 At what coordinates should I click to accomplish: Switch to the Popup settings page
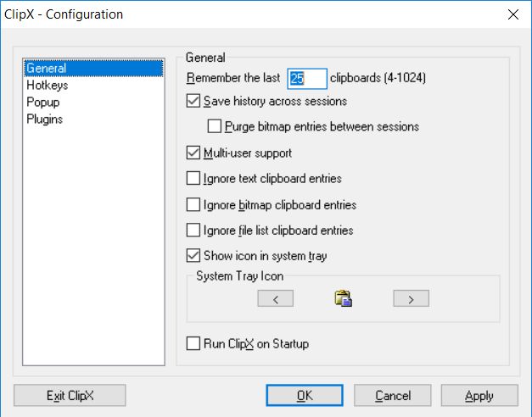coord(43,103)
